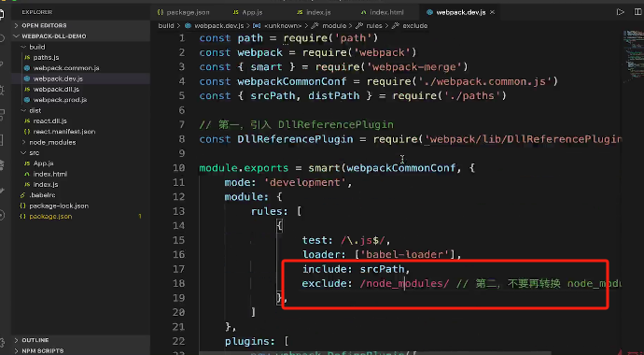
Task: Click the build breadcrumb segment
Action: click(x=166, y=26)
